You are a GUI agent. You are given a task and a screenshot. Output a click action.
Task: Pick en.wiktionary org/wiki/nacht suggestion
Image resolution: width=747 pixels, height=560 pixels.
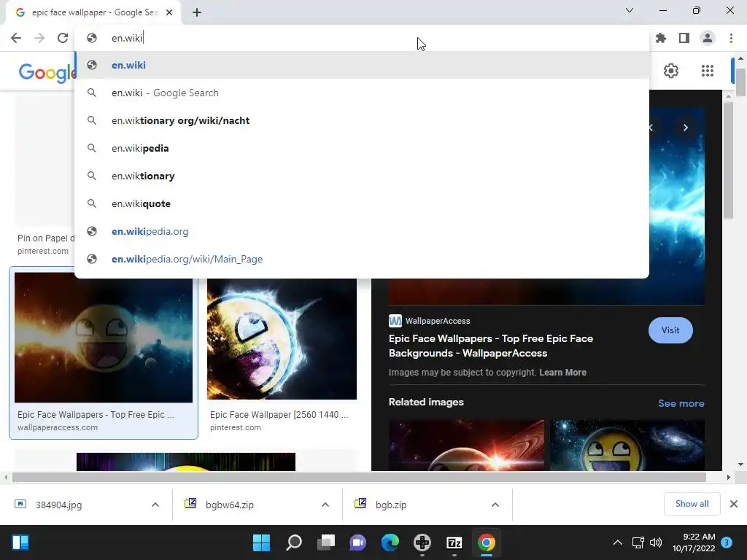[x=362, y=120]
